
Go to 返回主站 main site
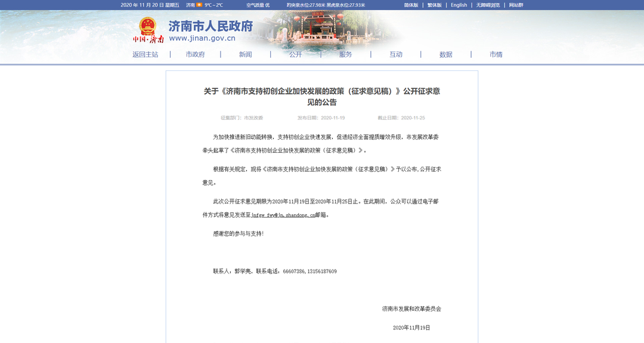[145, 54]
